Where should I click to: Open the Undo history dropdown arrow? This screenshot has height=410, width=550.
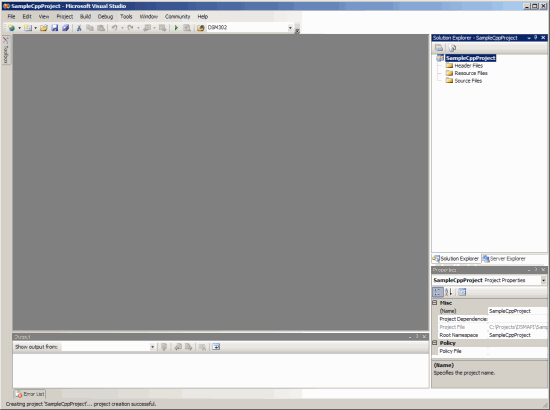(122, 28)
